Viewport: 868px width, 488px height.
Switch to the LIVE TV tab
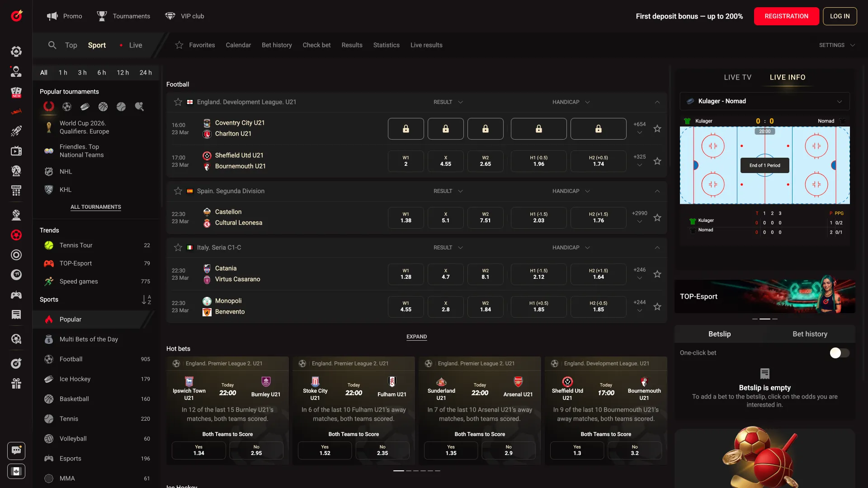click(x=737, y=77)
